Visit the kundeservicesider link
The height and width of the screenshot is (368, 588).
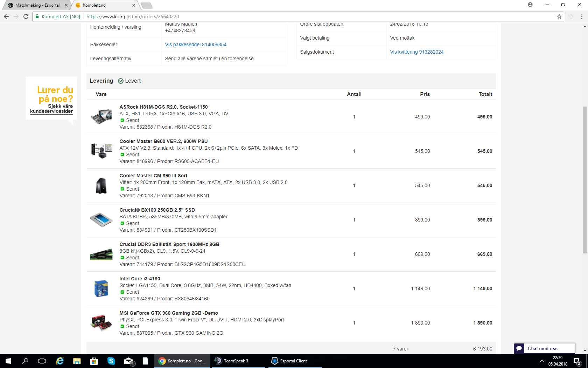(51, 111)
